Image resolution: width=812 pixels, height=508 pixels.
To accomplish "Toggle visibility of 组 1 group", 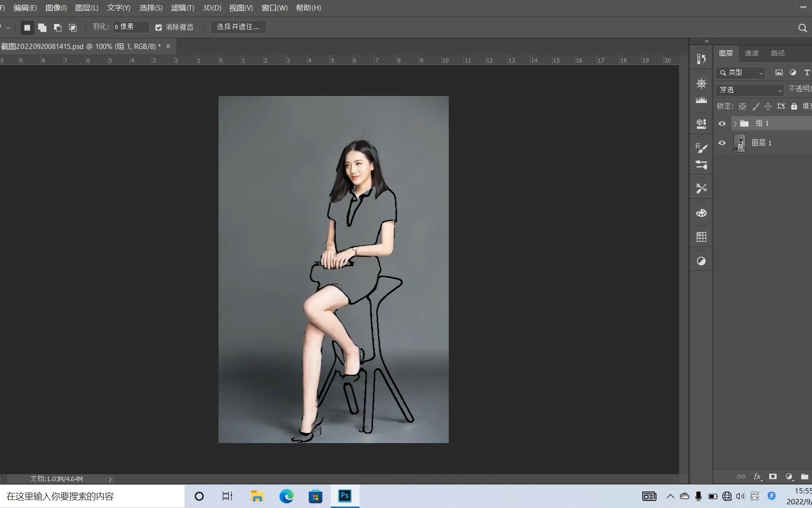I will (722, 123).
